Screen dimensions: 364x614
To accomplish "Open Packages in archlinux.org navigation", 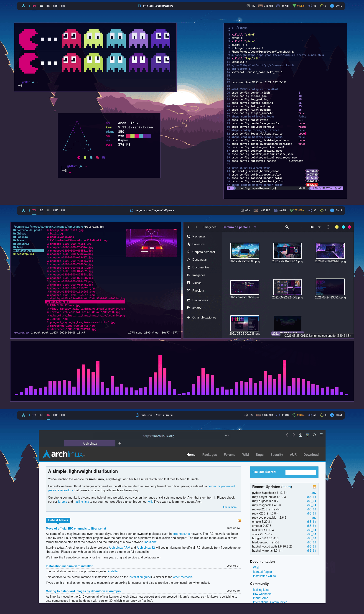I will coord(209,454).
